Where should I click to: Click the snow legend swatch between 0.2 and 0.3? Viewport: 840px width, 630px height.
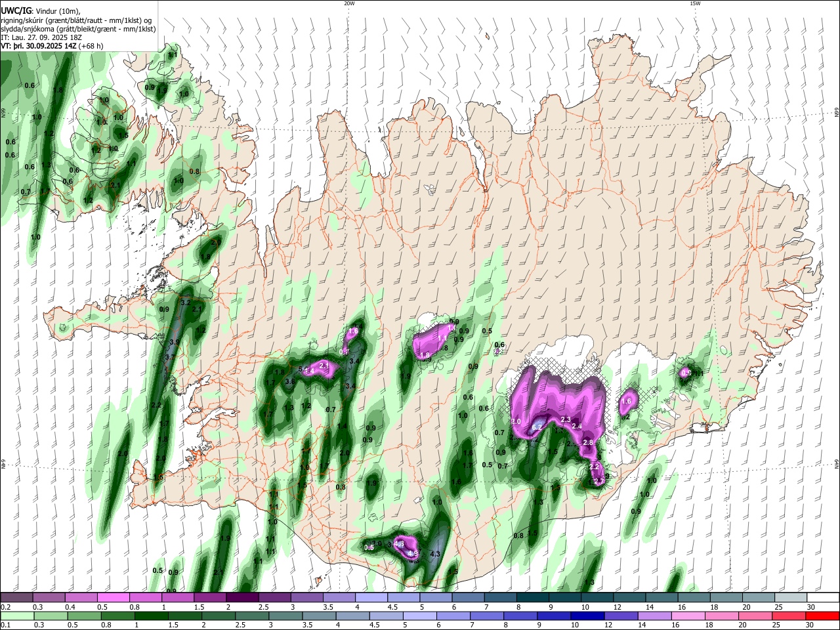16,598
